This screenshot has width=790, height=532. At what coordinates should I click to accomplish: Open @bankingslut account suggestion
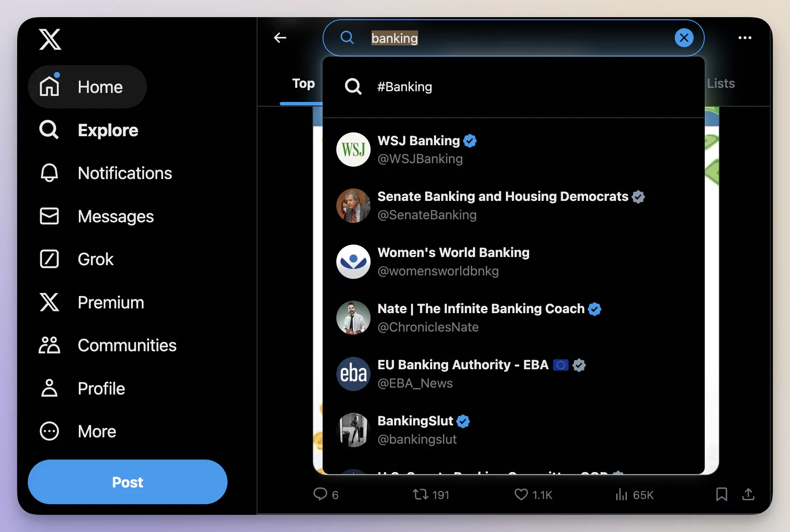(513, 430)
